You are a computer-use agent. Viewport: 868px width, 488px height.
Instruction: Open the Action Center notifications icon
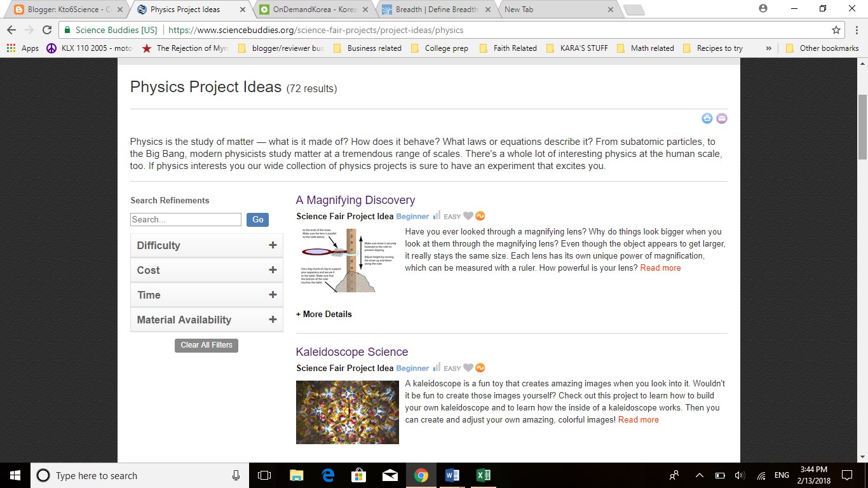(847, 475)
